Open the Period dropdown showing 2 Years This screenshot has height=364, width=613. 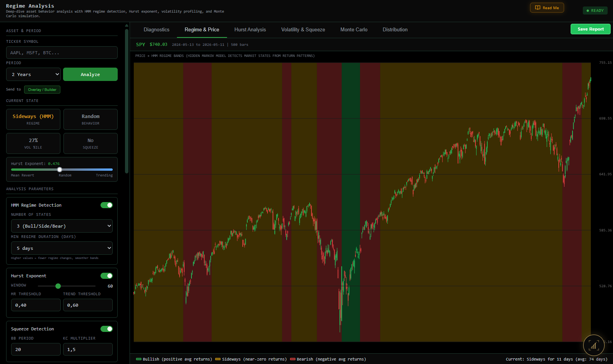click(33, 74)
